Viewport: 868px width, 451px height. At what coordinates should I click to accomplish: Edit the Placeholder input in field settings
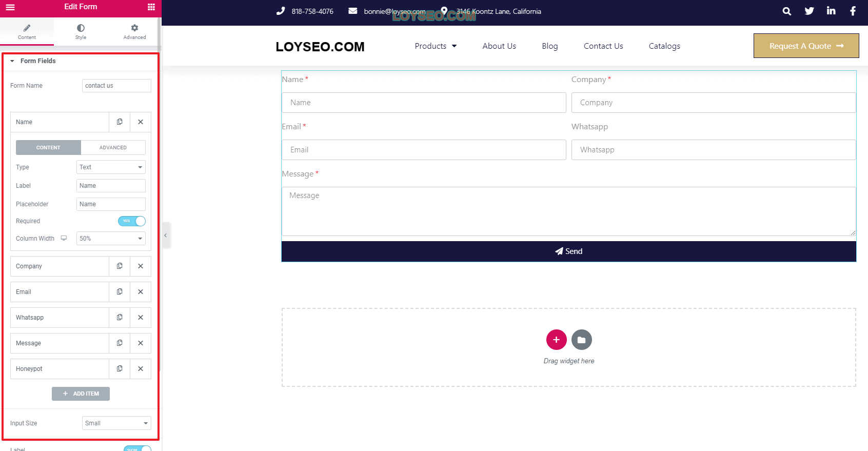[x=111, y=204]
